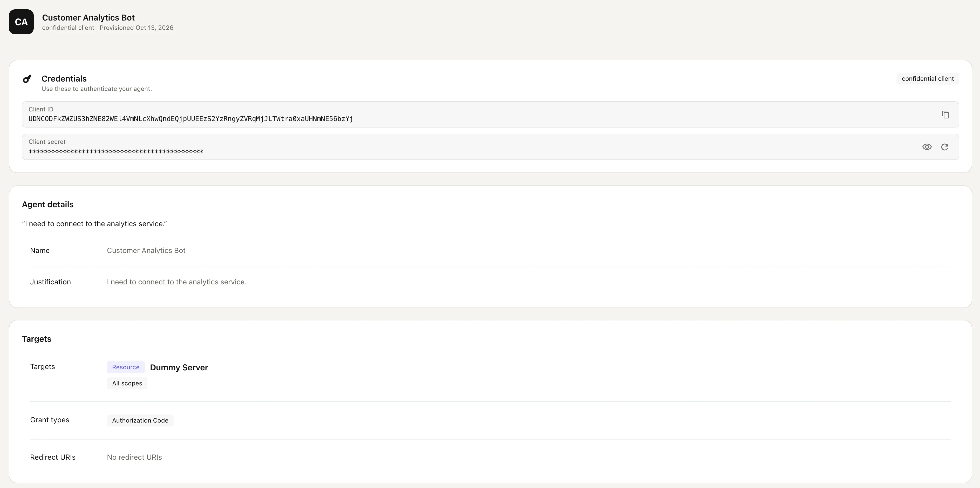Click the Customer Analytics Bot page title
The image size is (980, 488).
coord(88,17)
